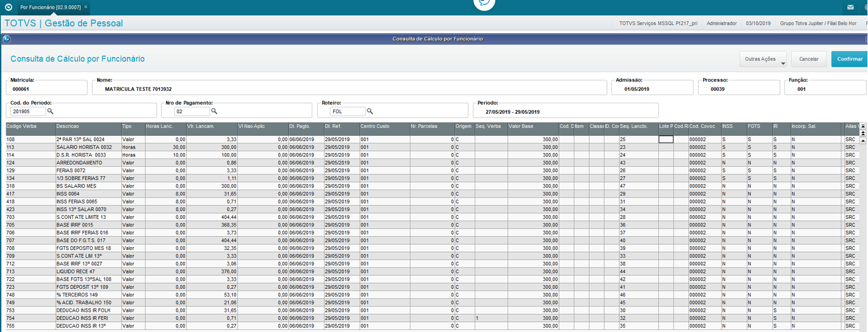
Task: Click Grupo Totvs Jupiter / Filial Belo Hor
Action: 818,24
